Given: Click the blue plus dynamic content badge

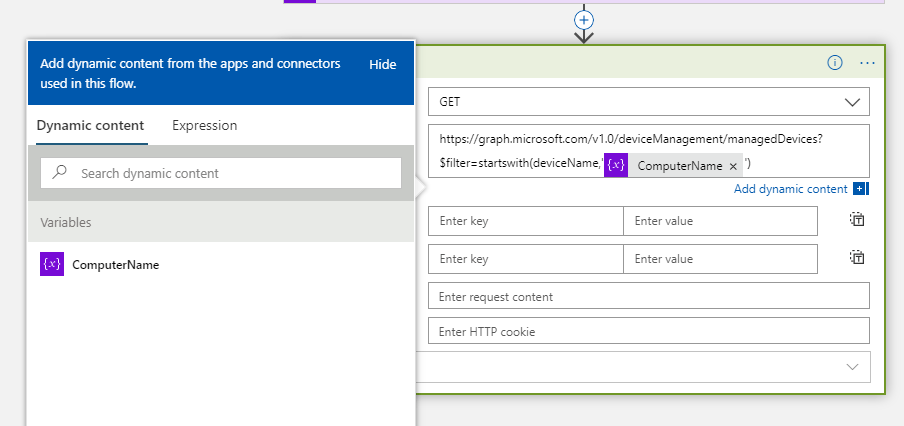Looking at the screenshot, I should pos(861,189).
